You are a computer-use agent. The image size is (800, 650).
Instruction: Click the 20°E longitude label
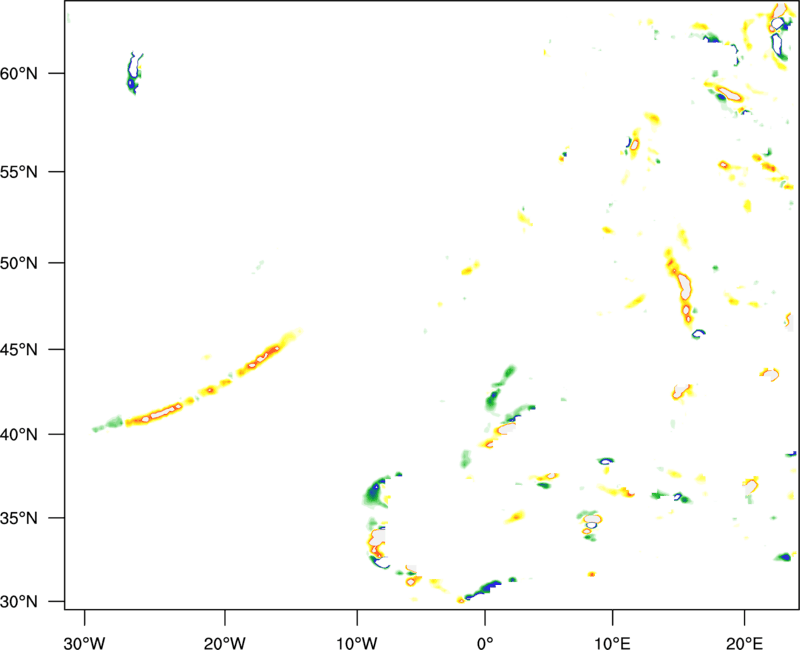(744, 643)
